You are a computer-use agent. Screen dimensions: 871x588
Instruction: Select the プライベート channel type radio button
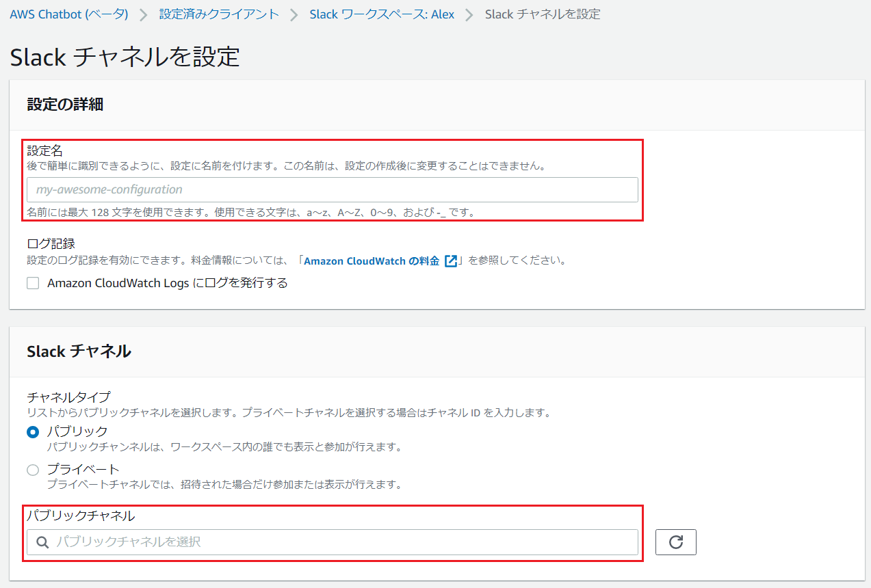coord(33,470)
